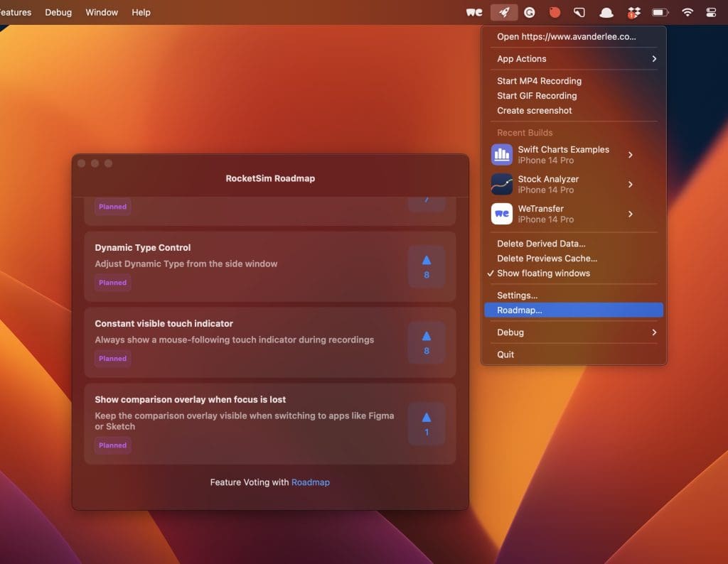Upvote Show comparison overlay feature
728x564 pixels.
[x=427, y=424]
